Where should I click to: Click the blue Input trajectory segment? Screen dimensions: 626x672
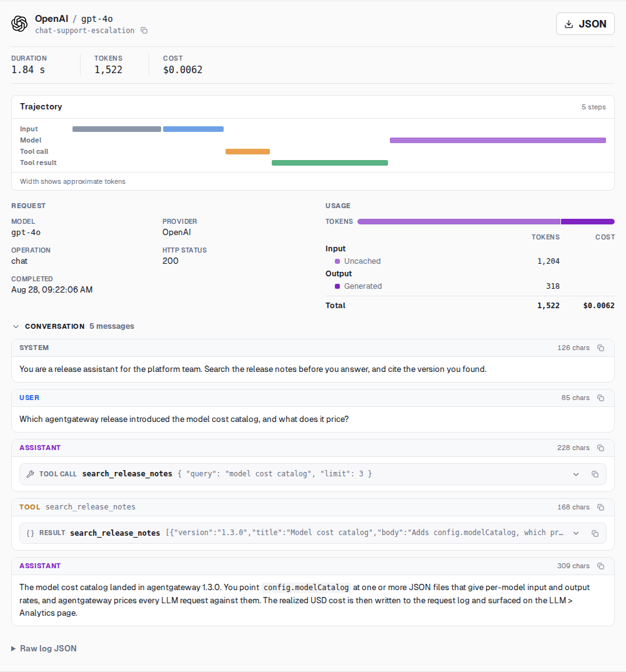(193, 129)
